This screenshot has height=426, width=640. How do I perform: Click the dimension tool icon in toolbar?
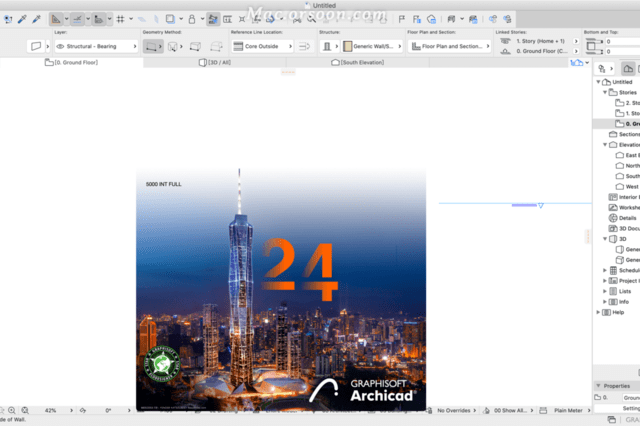tap(228, 19)
